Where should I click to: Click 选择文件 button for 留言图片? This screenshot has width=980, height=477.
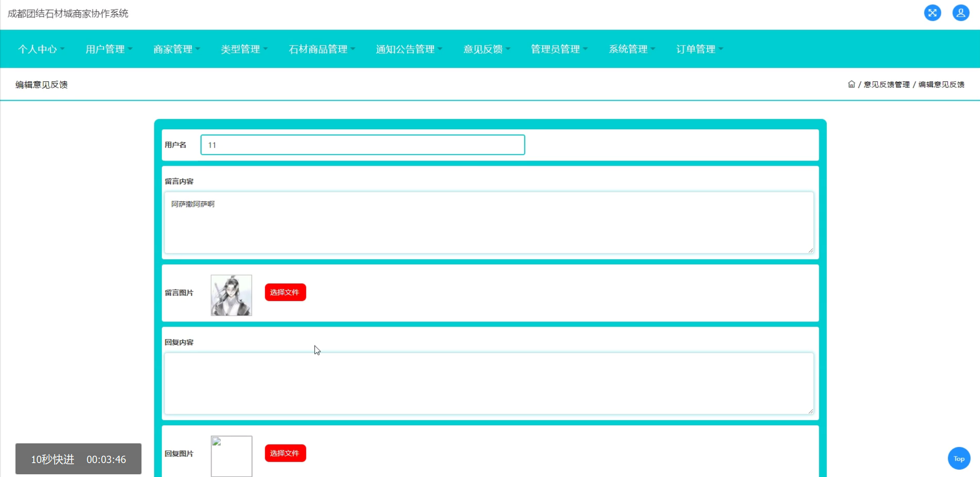click(285, 292)
